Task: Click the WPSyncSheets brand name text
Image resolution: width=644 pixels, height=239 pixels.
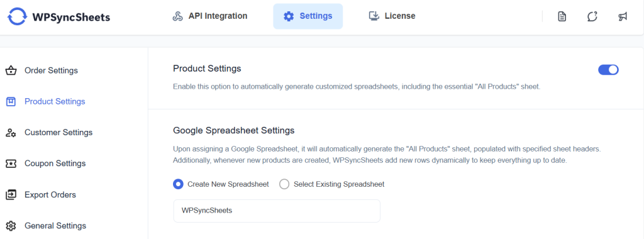Action: pos(71,17)
